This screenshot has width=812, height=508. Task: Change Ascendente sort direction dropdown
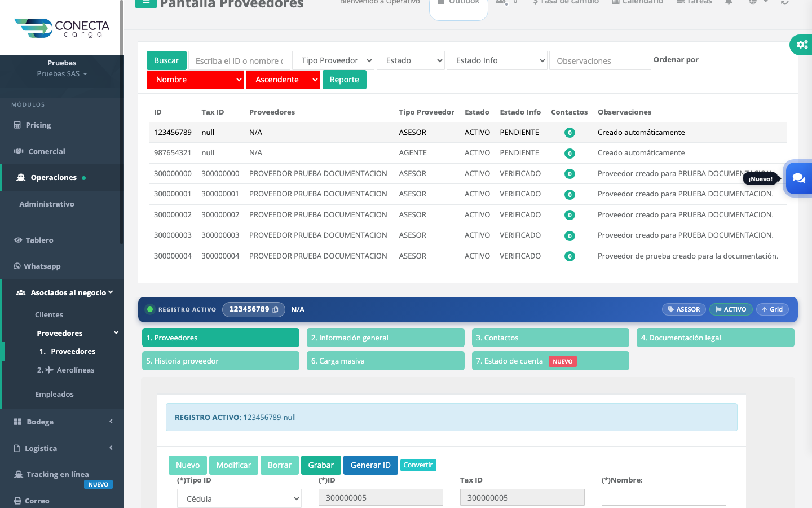click(x=283, y=80)
